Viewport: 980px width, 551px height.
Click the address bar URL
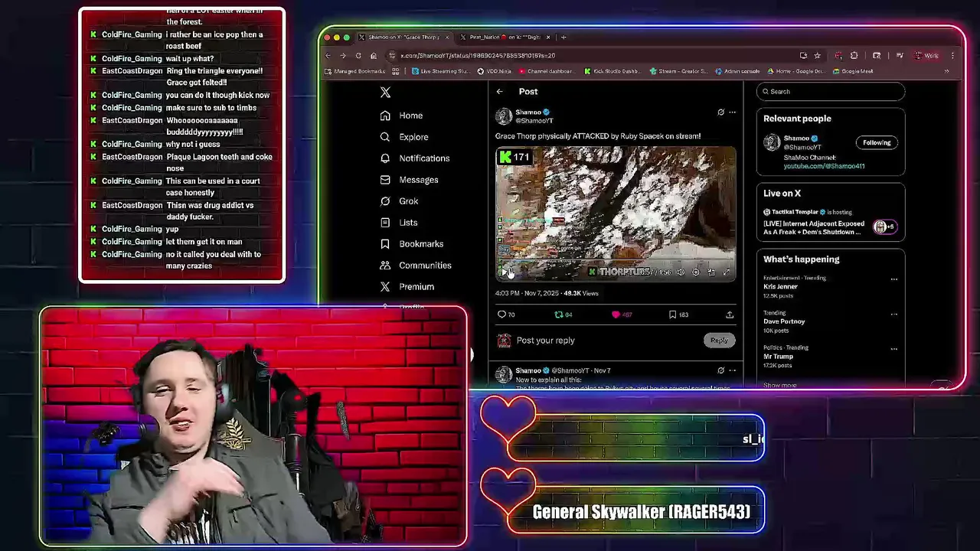[x=478, y=56]
